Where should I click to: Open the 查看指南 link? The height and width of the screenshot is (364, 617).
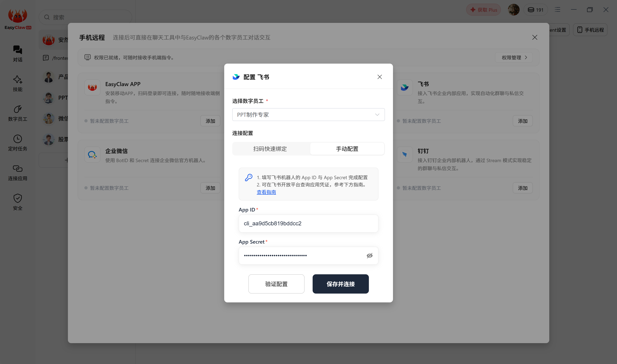(x=266, y=192)
